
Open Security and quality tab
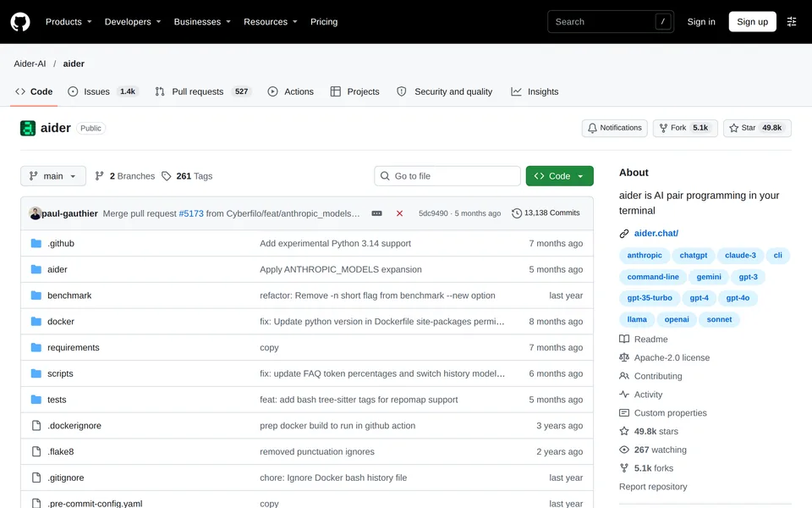pos(444,91)
